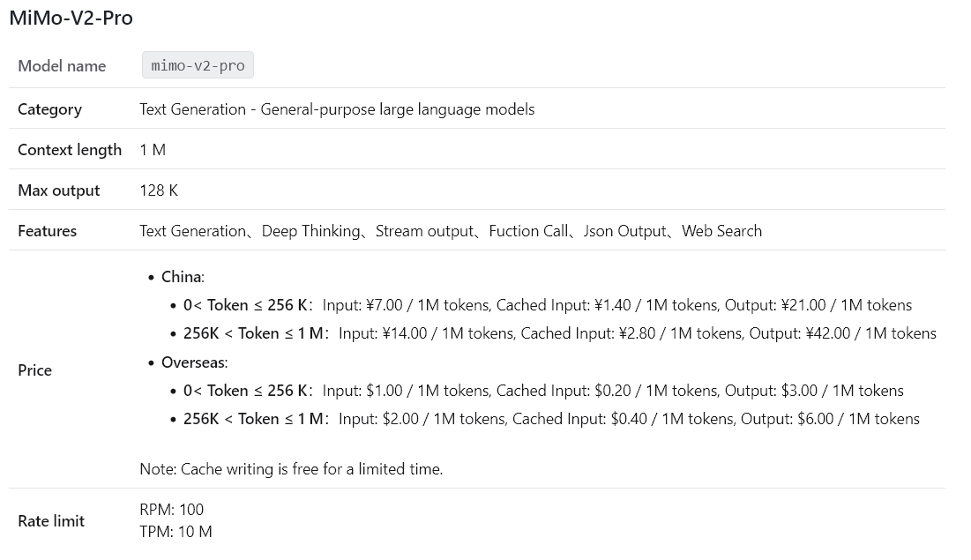
Task: Click the Category row label
Action: click(x=49, y=109)
